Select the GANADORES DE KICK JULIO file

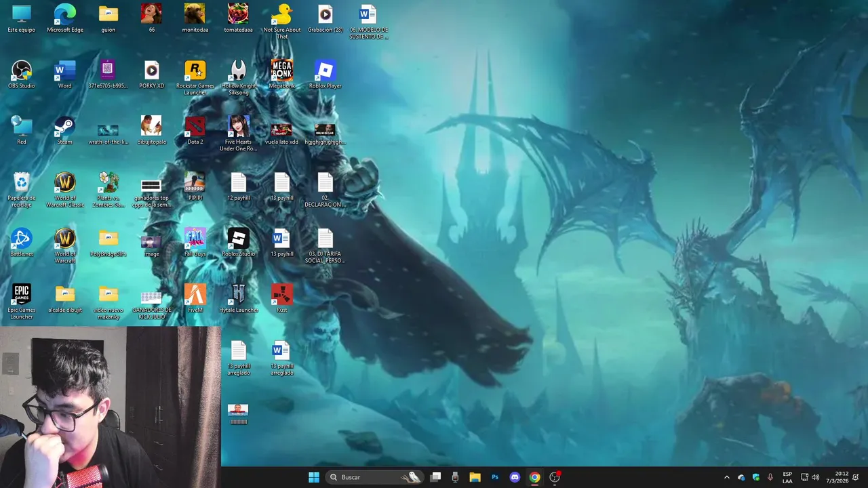(x=151, y=305)
